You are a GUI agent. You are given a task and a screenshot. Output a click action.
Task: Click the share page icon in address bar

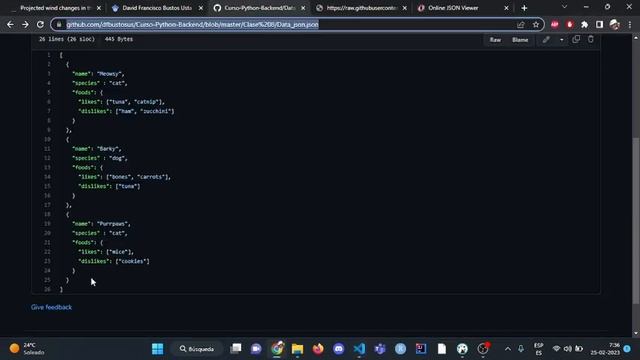520,24
